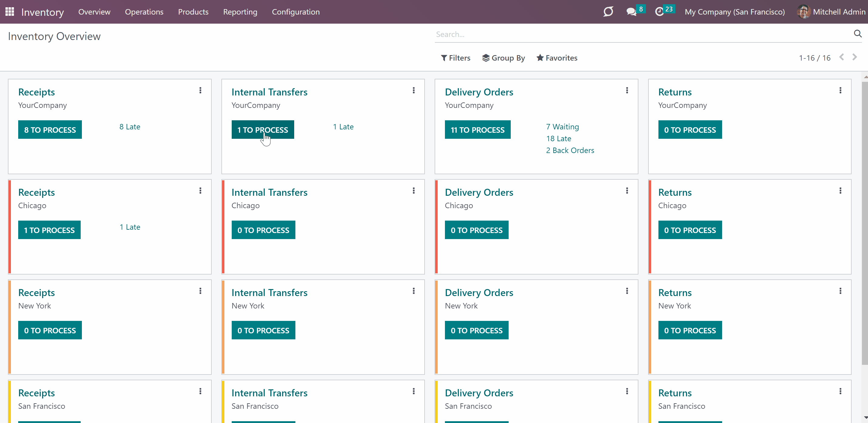Open the 18 Late delivery orders link
Screen dimensions: 868x423
(x=559, y=138)
